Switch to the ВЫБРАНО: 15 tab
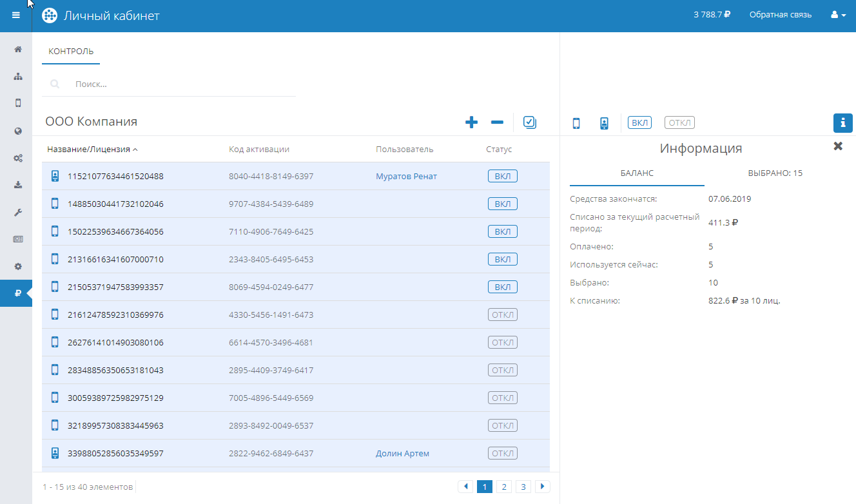The height and width of the screenshot is (504, 856). 775,173
